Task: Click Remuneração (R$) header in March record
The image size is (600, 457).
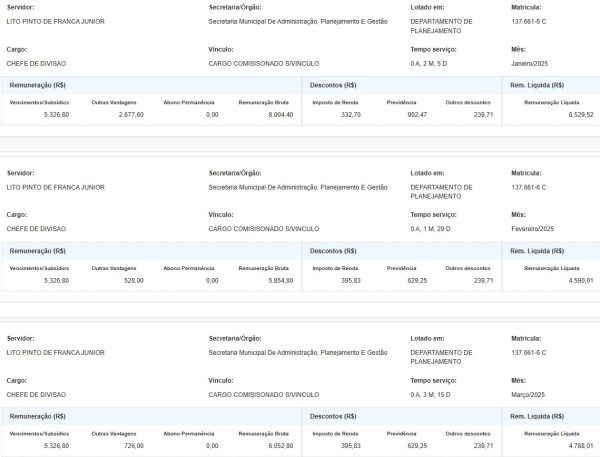Action: click(38, 416)
